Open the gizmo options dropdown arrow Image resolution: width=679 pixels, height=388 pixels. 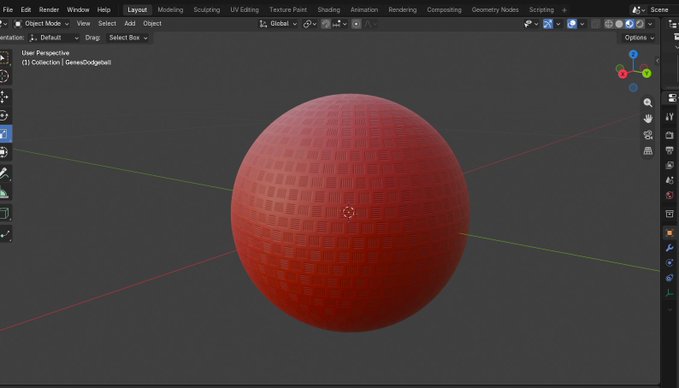click(x=558, y=24)
